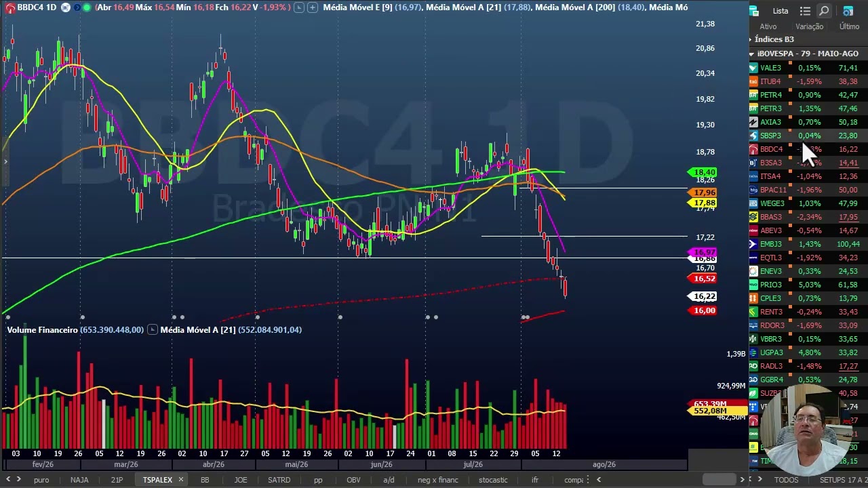This screenshot has width=868, height=488.
Task: Click the CPLE3 row logo icon
Action: pos(753,298)
